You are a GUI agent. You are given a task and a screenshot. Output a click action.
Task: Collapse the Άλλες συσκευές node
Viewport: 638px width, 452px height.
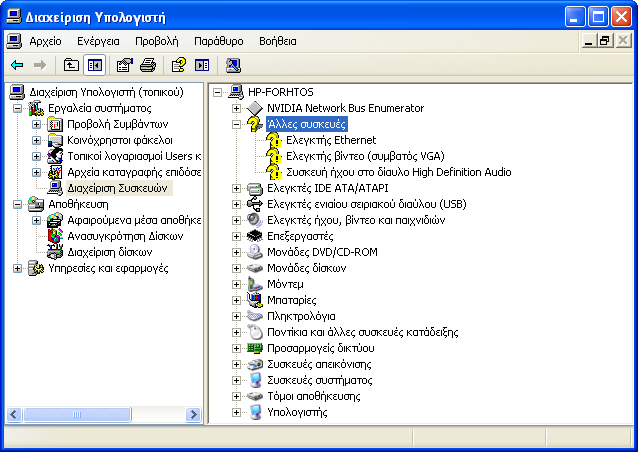[x=236, y=124]
